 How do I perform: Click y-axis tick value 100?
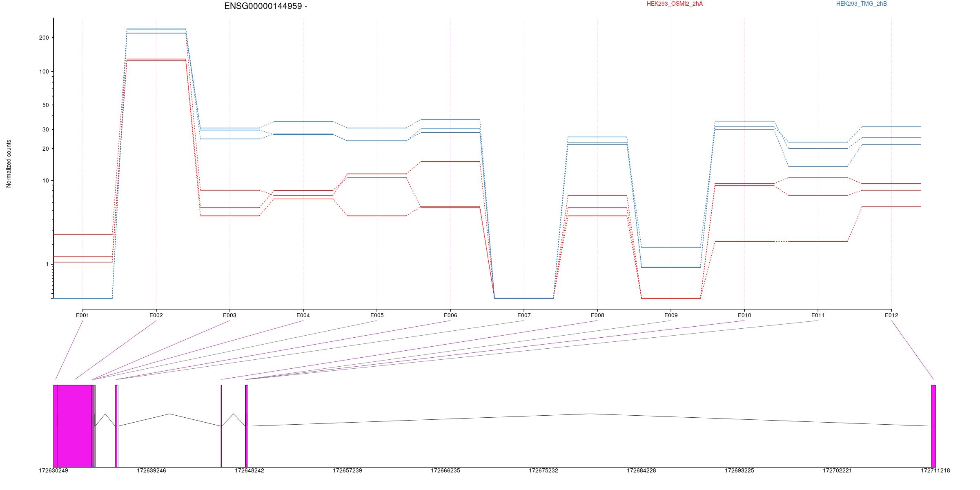(x=44, y=71)
